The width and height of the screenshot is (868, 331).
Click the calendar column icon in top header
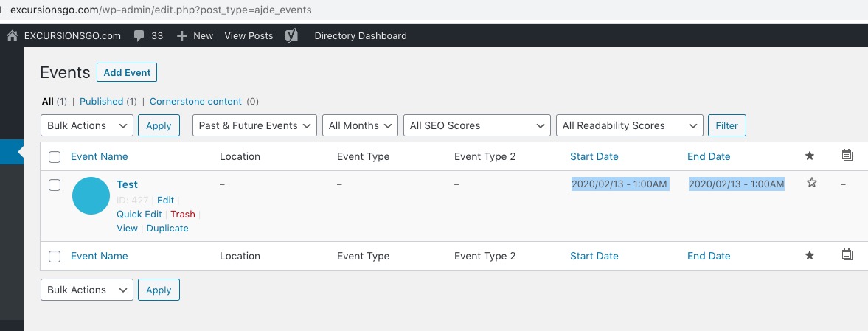point(847,156)
